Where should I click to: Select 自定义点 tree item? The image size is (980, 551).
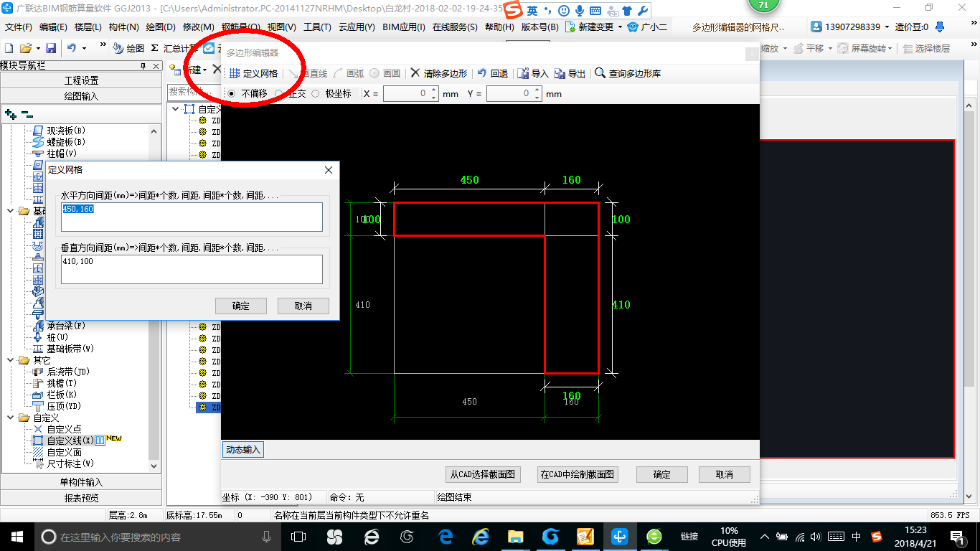point(57,429)
